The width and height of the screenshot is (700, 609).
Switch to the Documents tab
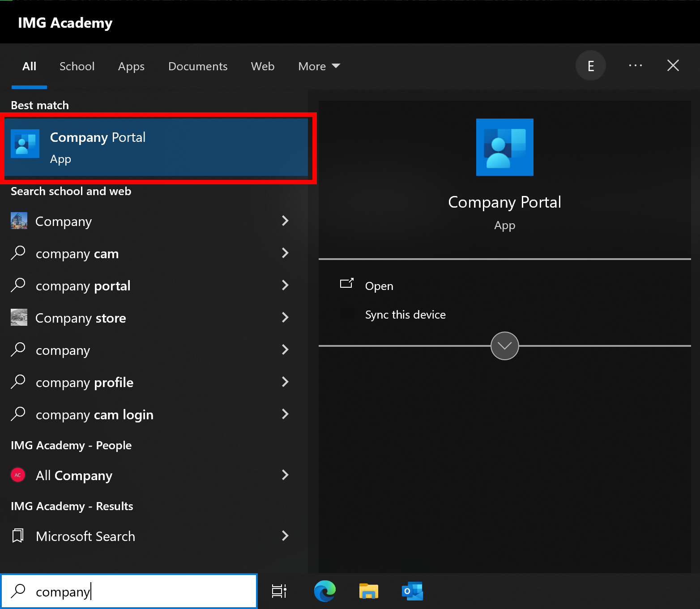198,66
